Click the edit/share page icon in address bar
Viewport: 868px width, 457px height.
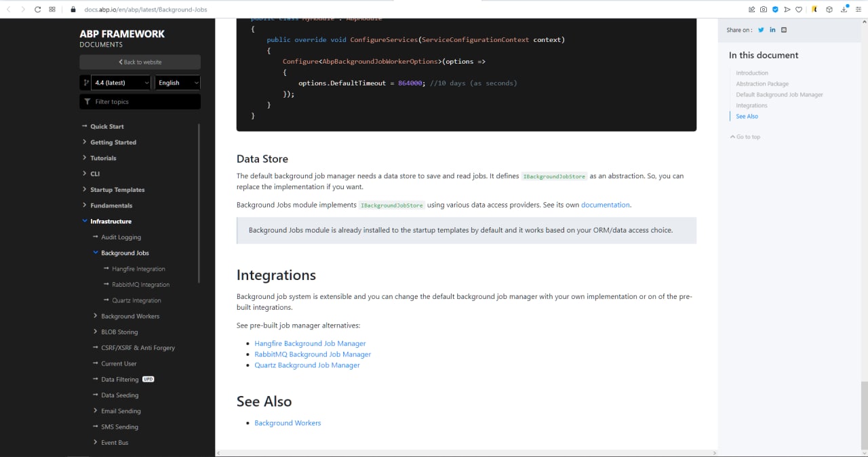tap(752, 9)
